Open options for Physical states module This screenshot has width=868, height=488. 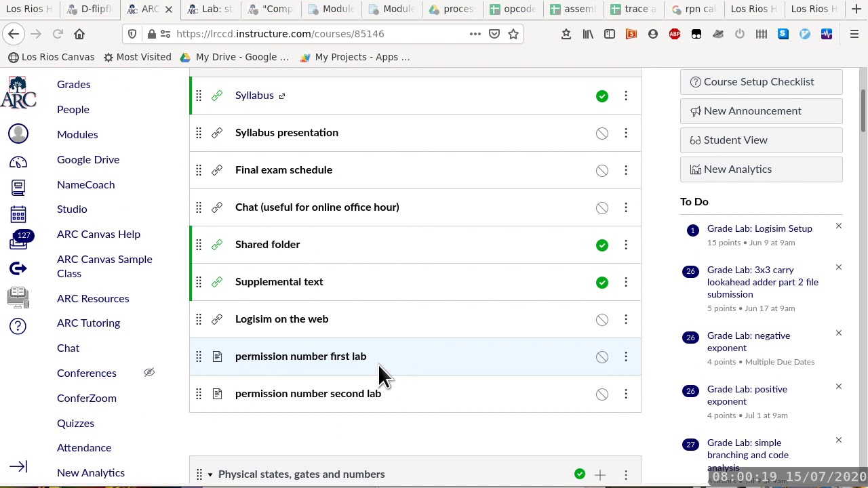(626, 474)
